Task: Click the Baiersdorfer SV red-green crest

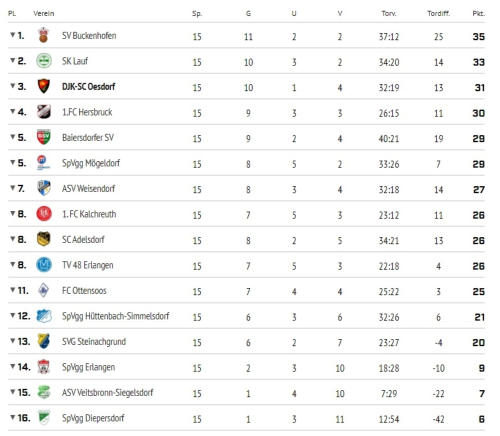Action: (44, 137)
